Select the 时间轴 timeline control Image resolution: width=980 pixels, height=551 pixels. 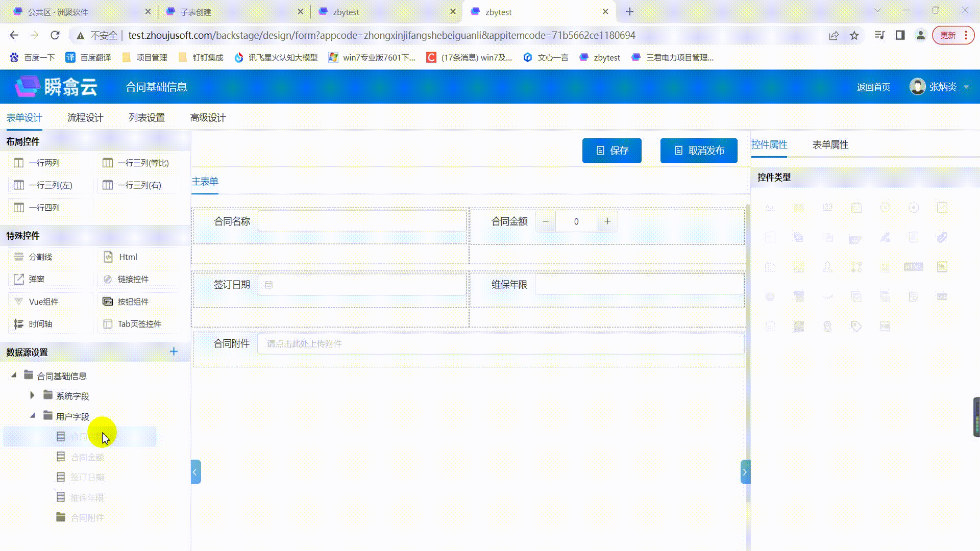pos(40,324)
